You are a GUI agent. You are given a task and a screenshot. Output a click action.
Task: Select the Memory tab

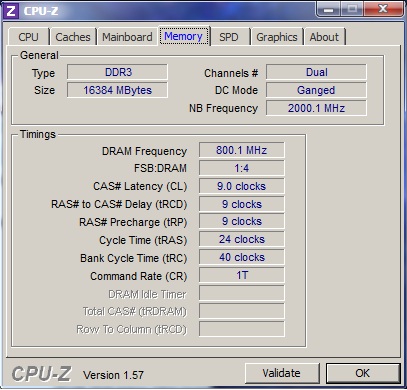(184, 36)
